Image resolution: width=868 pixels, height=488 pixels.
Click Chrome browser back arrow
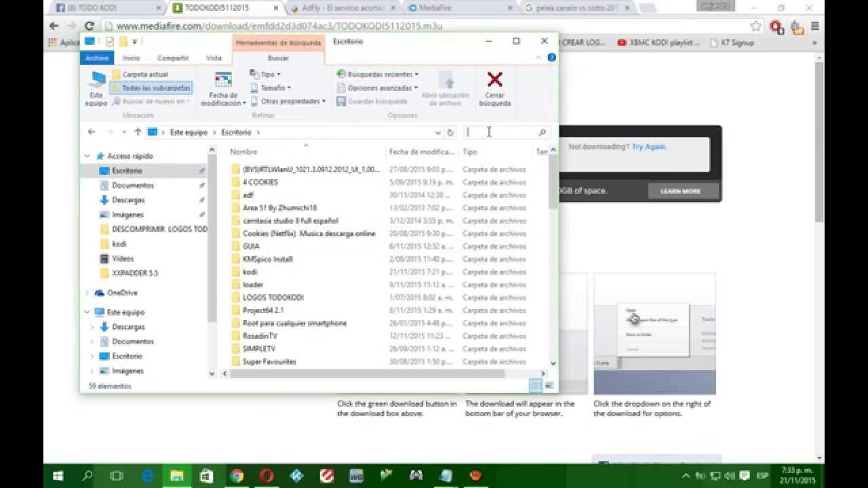pyautogui.click(x=54, y=26)
